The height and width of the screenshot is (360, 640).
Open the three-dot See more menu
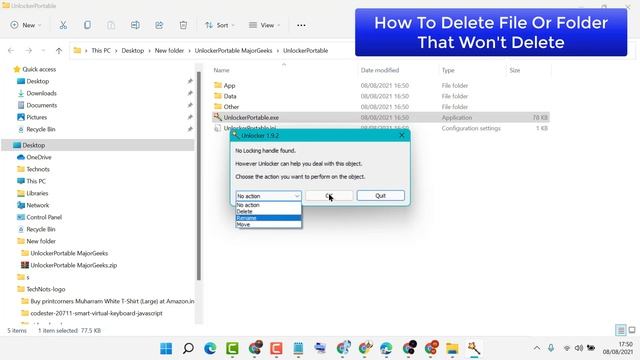(301, 25)
